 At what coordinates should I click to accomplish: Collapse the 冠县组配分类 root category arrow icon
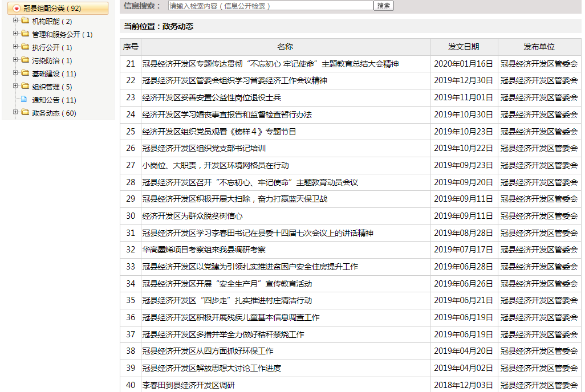click(16, 8)
